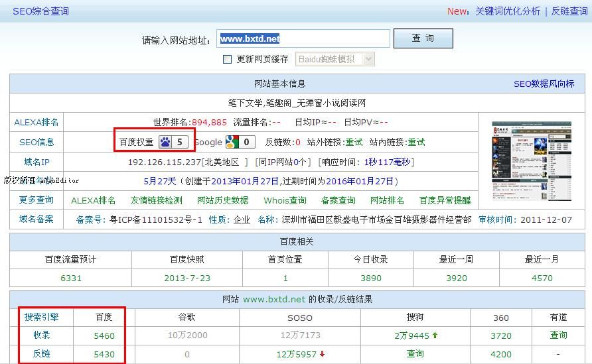
Task: Open the Baidu蜘蛛模拟 dropdown
Action: 335,59
